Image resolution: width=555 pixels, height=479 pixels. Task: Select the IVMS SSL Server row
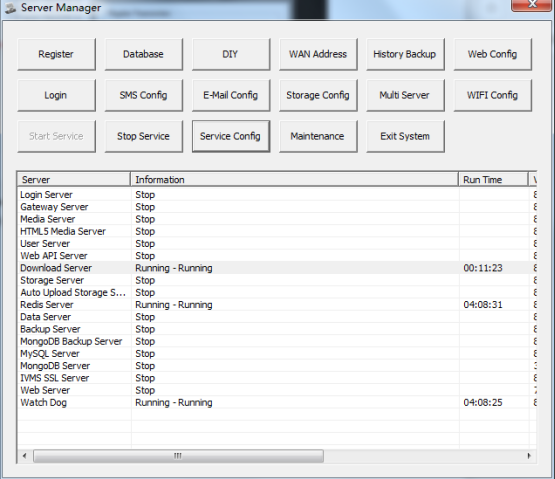click(277, 378)
